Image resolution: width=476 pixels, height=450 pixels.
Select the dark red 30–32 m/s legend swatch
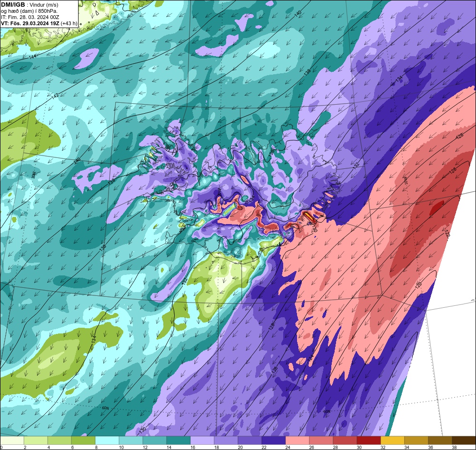tap(368, 440)
